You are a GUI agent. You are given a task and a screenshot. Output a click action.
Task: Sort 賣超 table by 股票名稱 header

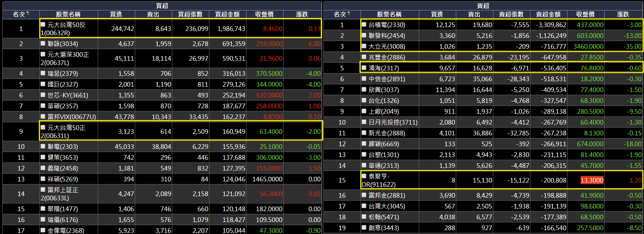pyautogui.click(x=389, y=14)
